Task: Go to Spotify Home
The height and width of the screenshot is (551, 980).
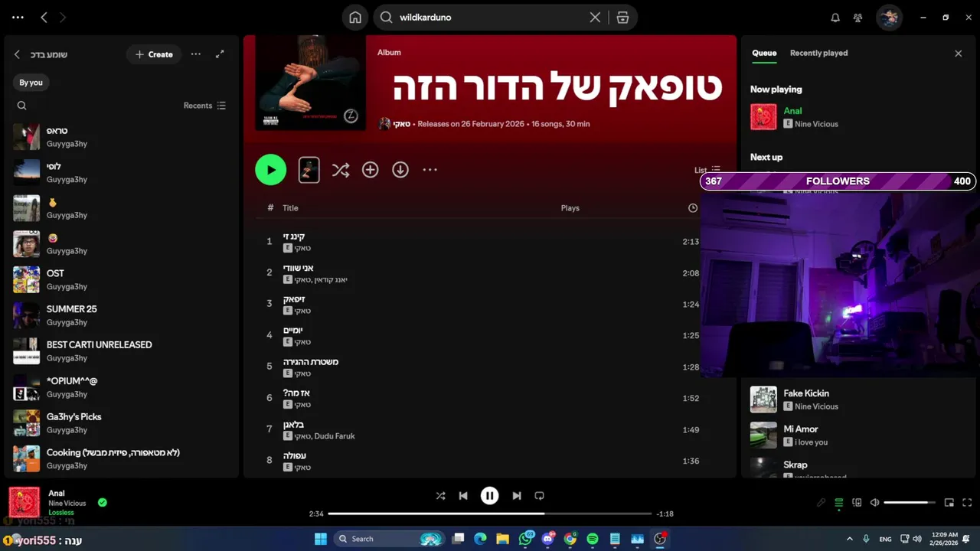Action: tap(355, 17)
